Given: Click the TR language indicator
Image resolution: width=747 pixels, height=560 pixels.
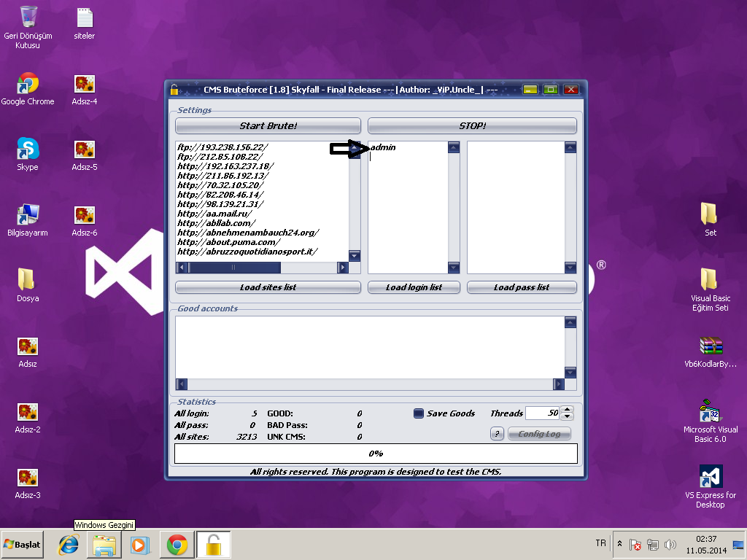Looking at the screenshot, I should (601, 543).
